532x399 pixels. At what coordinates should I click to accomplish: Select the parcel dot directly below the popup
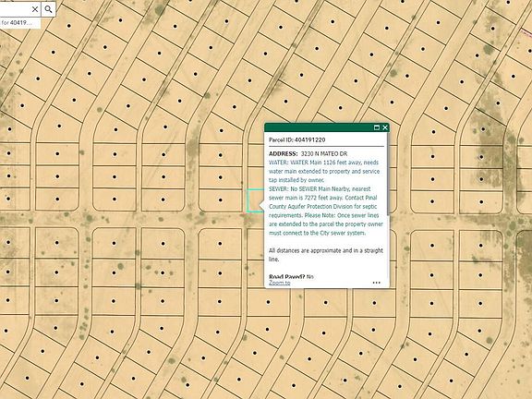pos(326,302)
